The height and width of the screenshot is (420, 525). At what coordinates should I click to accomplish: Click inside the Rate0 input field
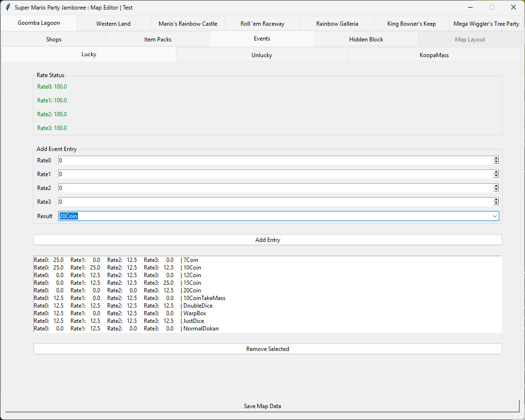pyautogui.click(x=275, y=160)
